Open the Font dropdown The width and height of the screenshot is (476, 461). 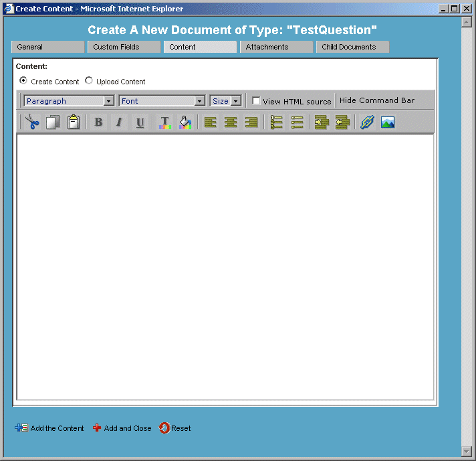[162, 100]
